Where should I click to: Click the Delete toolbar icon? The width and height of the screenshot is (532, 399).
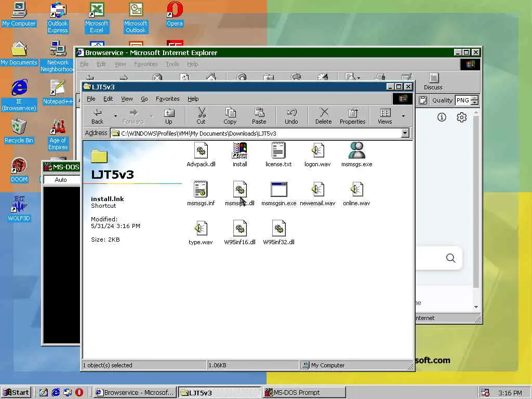[323, 116]
